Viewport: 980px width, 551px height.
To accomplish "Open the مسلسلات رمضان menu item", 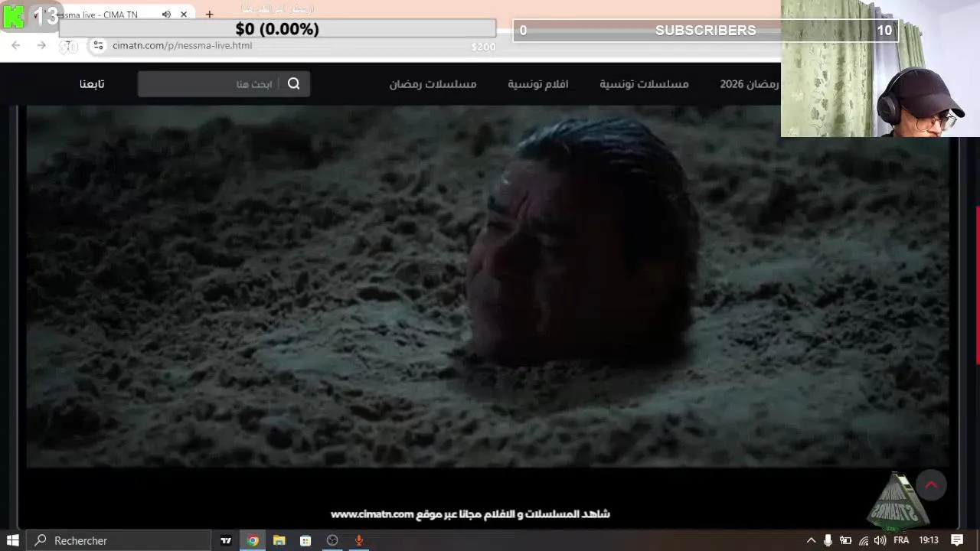I will (x=433, y=84).
